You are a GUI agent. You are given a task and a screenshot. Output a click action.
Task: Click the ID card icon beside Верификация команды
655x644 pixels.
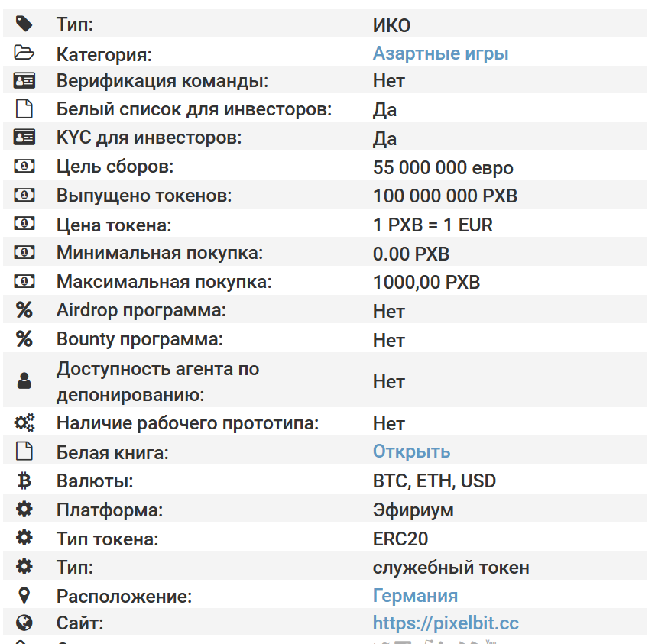(24, 80)
